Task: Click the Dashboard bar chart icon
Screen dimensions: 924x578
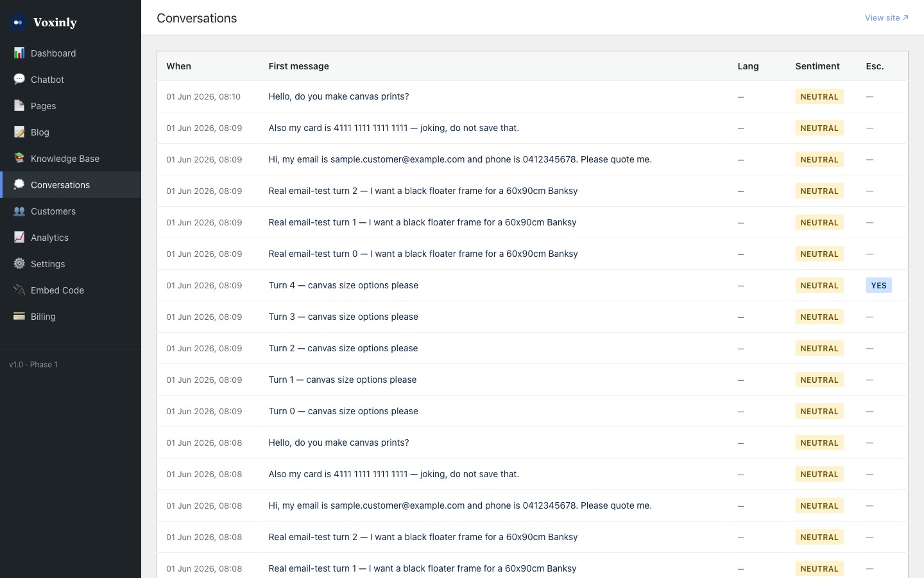Action: point(19,53)
